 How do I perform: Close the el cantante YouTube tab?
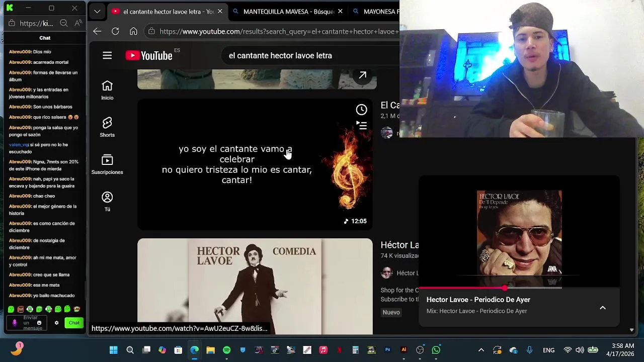[x=220, y=11]
